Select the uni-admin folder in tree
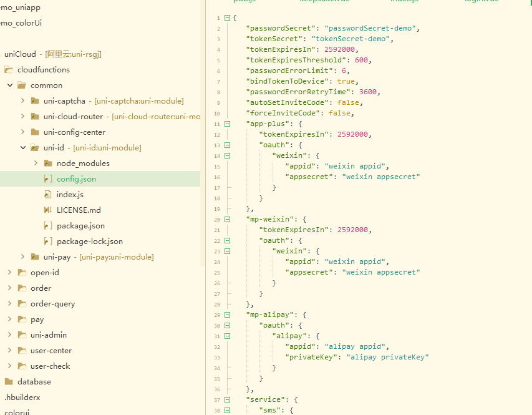 point(48,335)
